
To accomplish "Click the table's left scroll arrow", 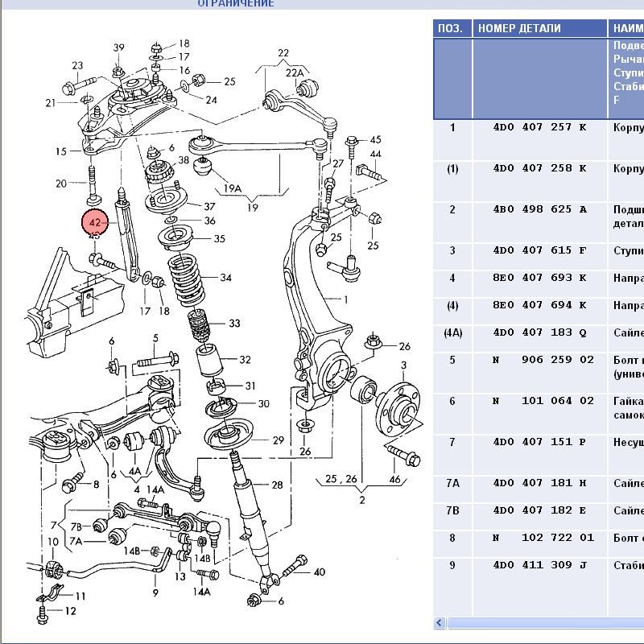I will 440,623.
